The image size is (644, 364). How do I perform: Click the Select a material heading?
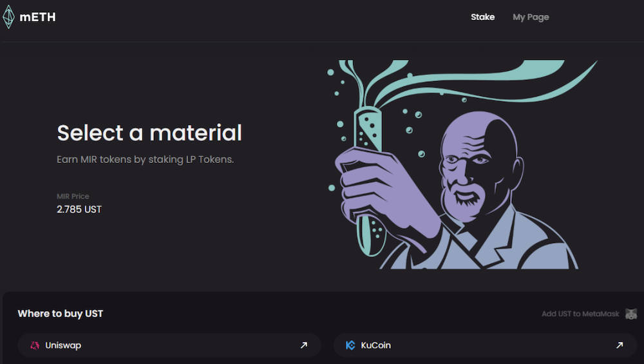[x=149, y=133]
